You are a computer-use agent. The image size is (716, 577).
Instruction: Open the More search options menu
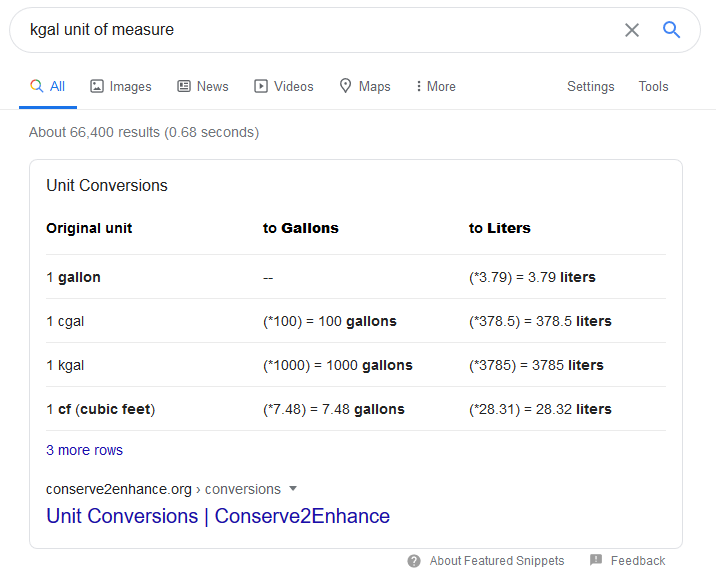pos(435,86)
